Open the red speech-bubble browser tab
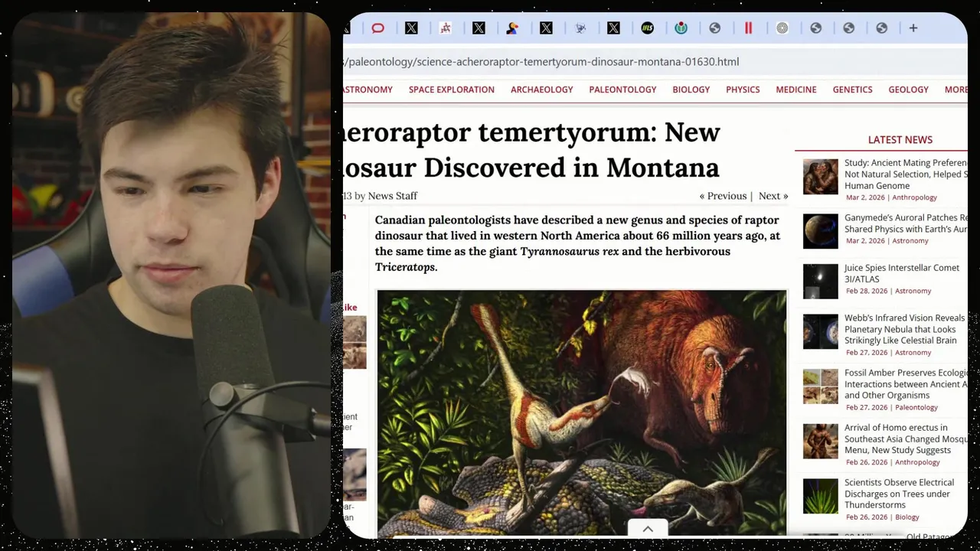The height and width of the screenshot is (551, 980). tap(377, 28)
